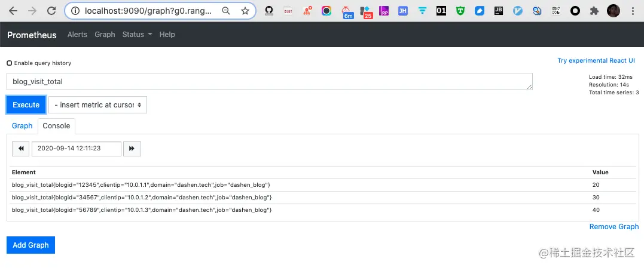Go back with the browser back arrow

click(13, 11)
